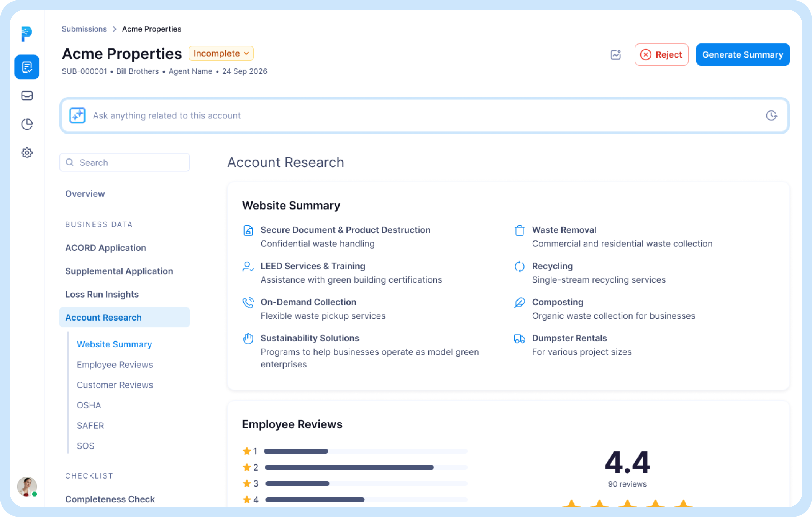Image resolution: width=812 pixels, height=517 pixels.
Task: Open the submissions icon in the sidebar
Action: [x=27, y=67]
